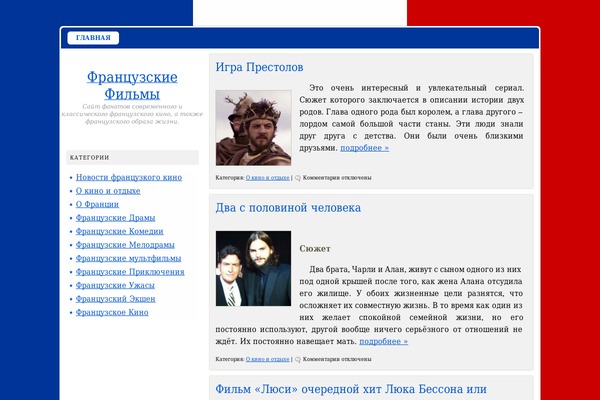Follow подробнее link in Игра Престолов post

click(x=365, y=148)
